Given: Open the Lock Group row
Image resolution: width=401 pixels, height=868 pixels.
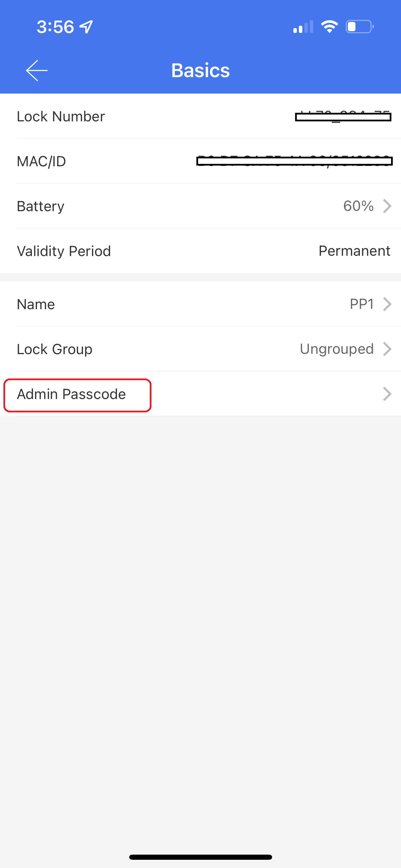Looking at the screenshot, I should coord(200,349).
